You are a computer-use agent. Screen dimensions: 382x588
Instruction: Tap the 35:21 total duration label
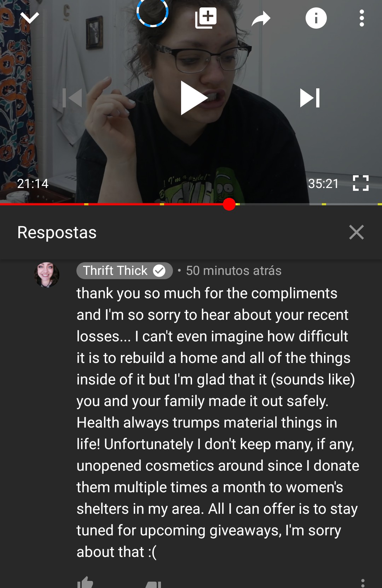[x=323, y=183]
